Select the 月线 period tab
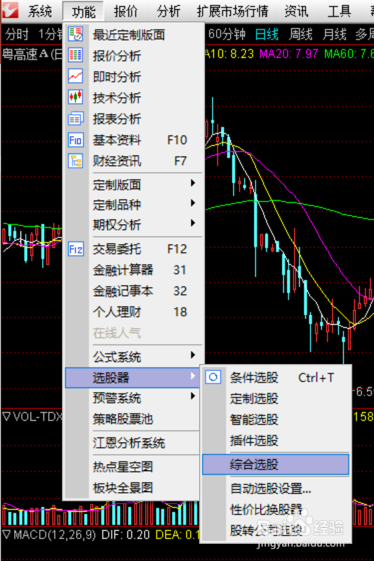 click(334, 34)
